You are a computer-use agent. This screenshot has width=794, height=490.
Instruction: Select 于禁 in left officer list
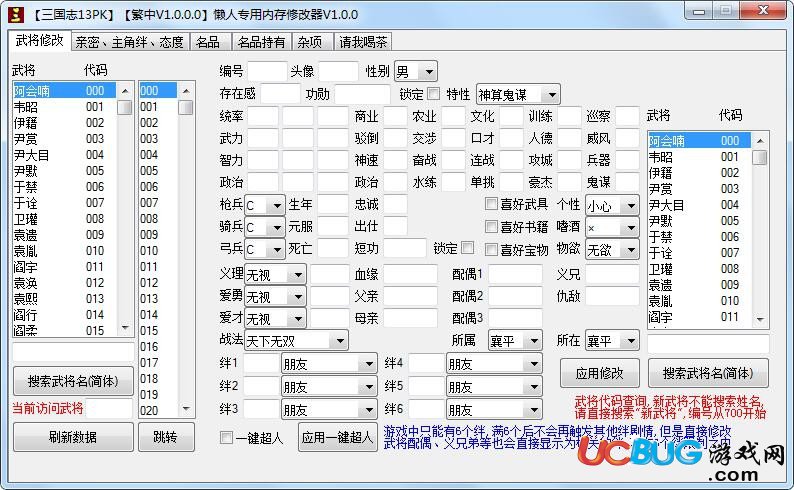tap(65, 187)
